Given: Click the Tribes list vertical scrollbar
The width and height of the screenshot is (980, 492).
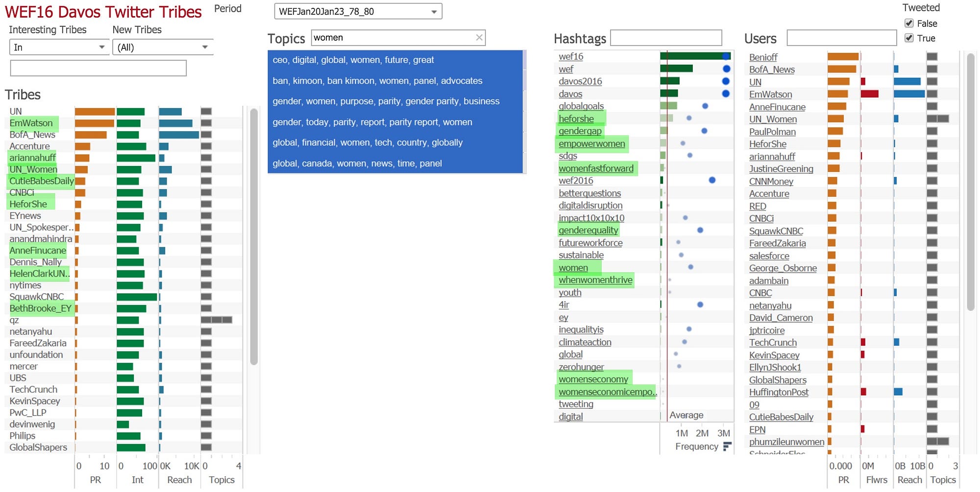Looking at the screenshot, I should [254, 237].
